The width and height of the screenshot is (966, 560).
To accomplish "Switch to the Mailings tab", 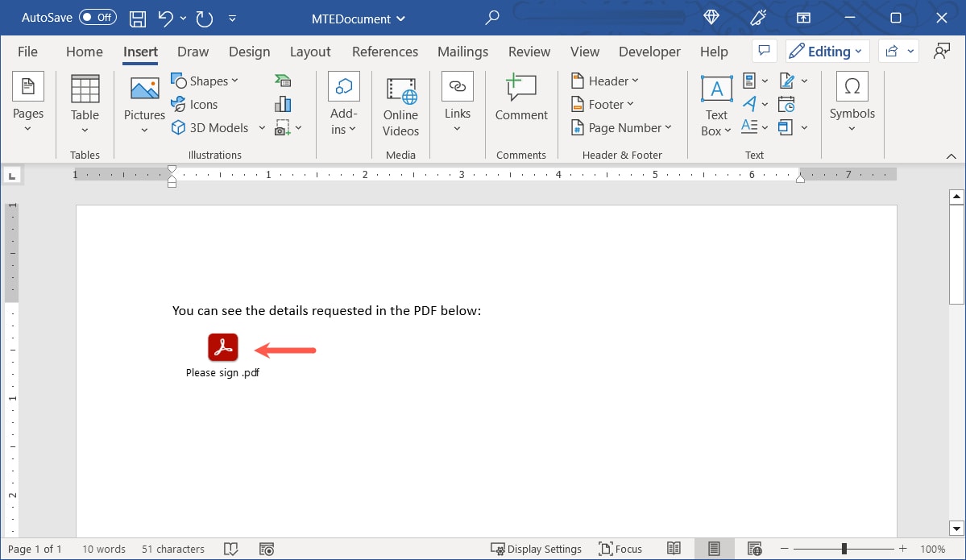I will coord(462,52).
